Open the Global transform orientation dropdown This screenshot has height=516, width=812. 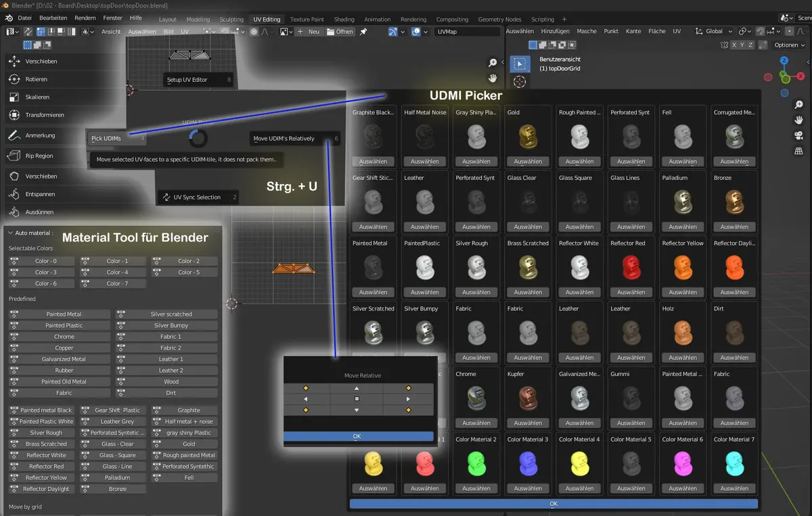714,32
